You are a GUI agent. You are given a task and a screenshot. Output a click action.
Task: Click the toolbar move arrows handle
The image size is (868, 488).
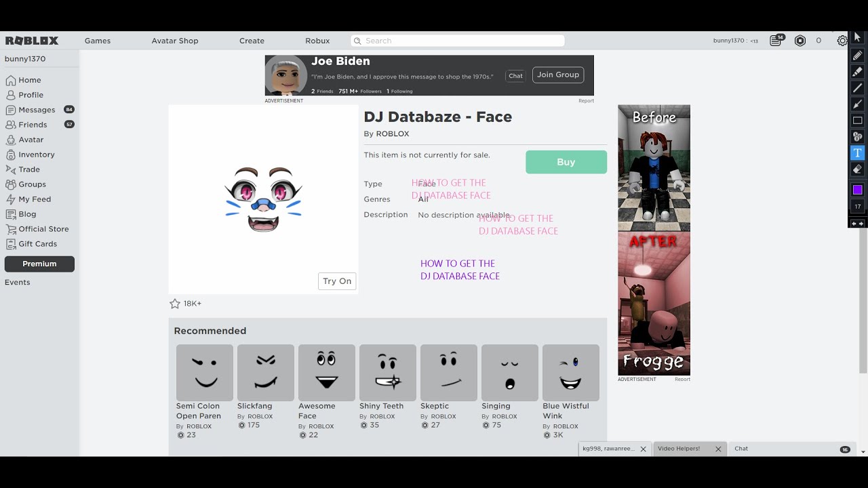pyautogui.click(x=857, y=224)
